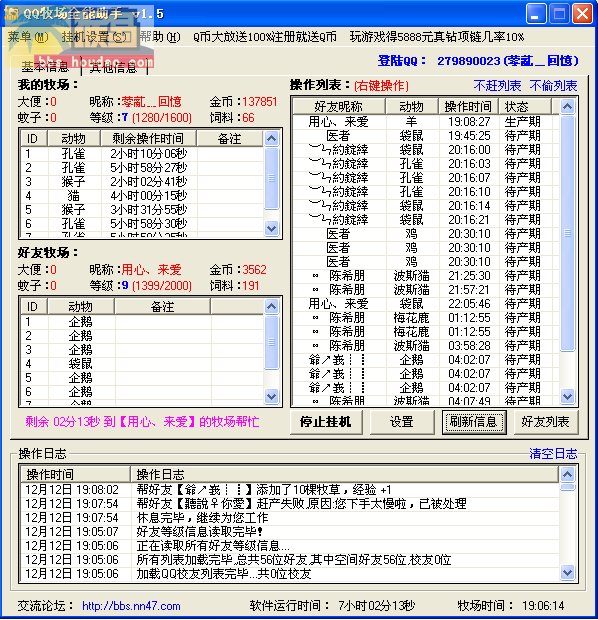Select my ranch row 4 猫

click(142, 195)
